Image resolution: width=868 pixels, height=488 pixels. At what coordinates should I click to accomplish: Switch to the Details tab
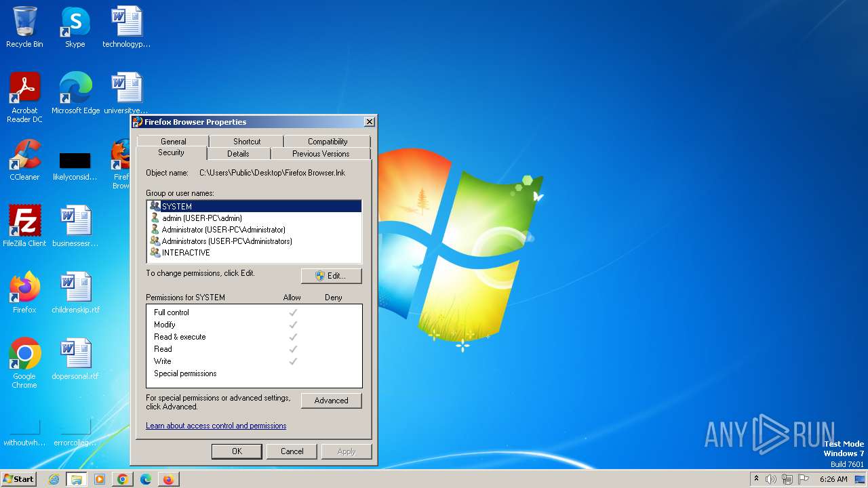[x=238, y=154]
